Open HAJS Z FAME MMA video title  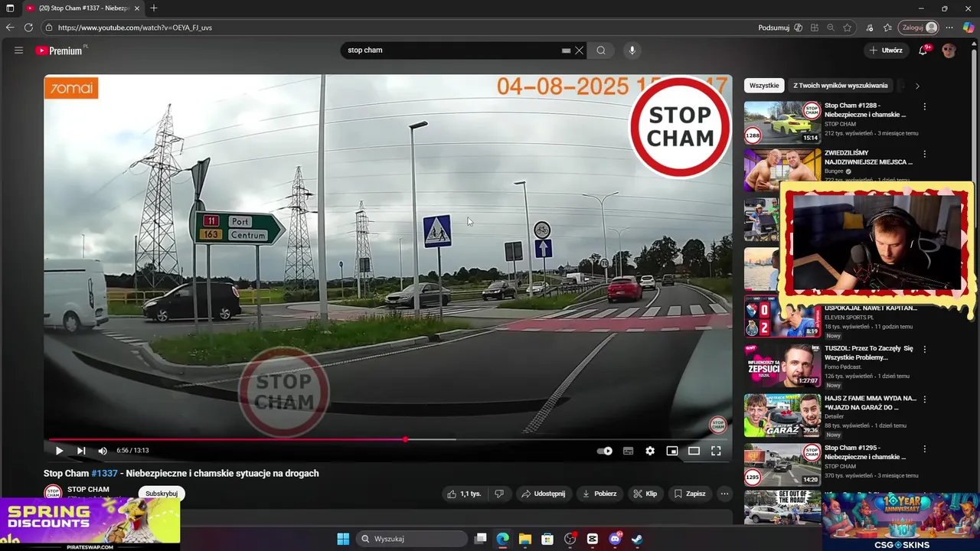click(x=871, y=403)
